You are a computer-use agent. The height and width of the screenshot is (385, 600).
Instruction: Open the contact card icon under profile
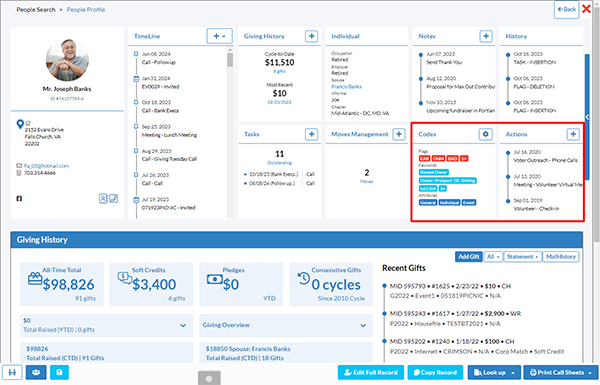tap(103, 199)
